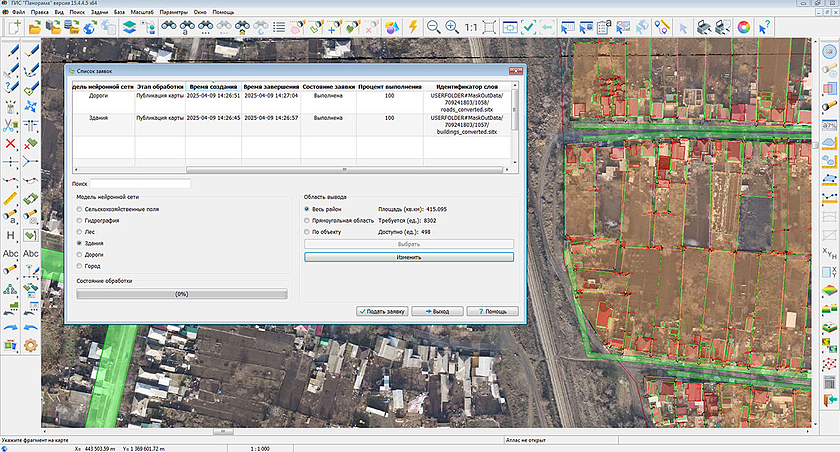Click the first binoculars search icon
The height and width of the screenshot is (452, 840).
coord(168,27)
